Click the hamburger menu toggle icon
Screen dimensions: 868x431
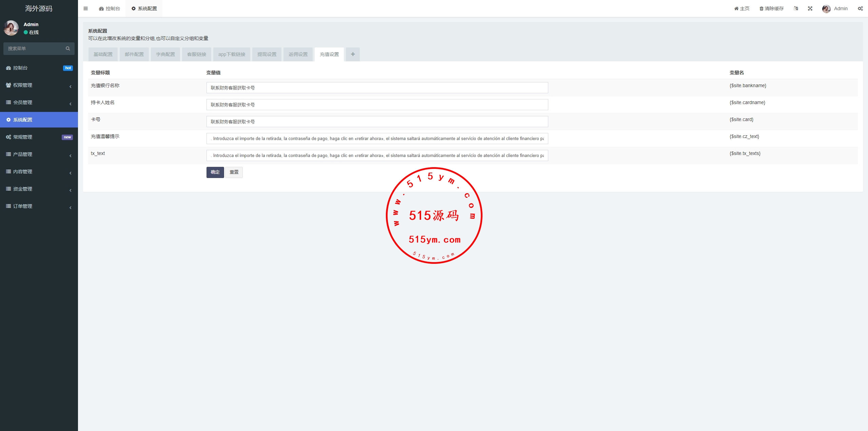(85, 8)
